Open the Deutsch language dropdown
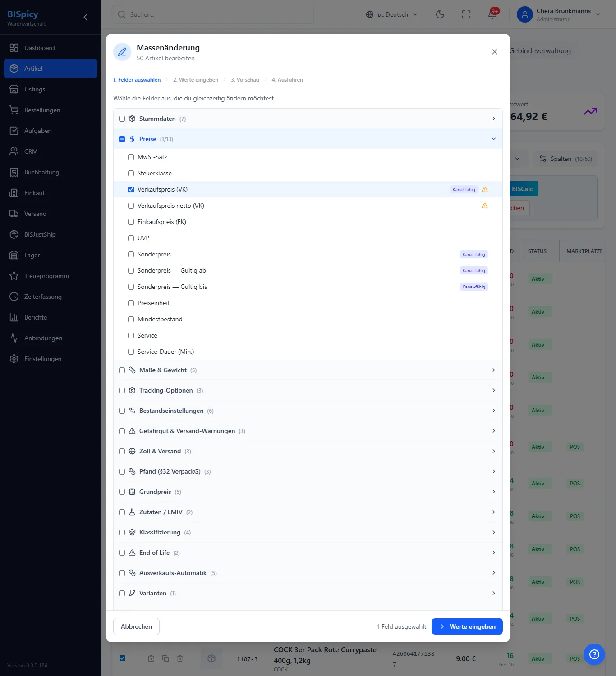This screenshot has width=616, height=676. 391,14
